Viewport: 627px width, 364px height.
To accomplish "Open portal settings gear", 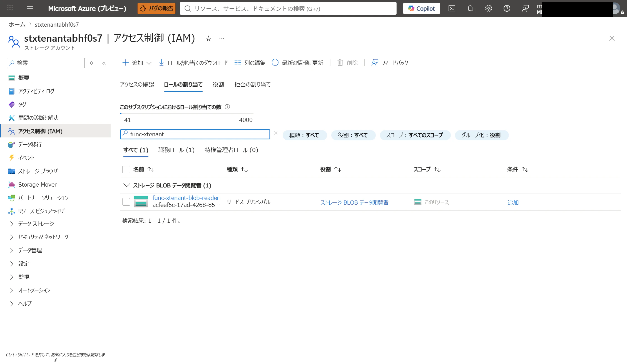I will pyautogui.click(x=489, y=8).
